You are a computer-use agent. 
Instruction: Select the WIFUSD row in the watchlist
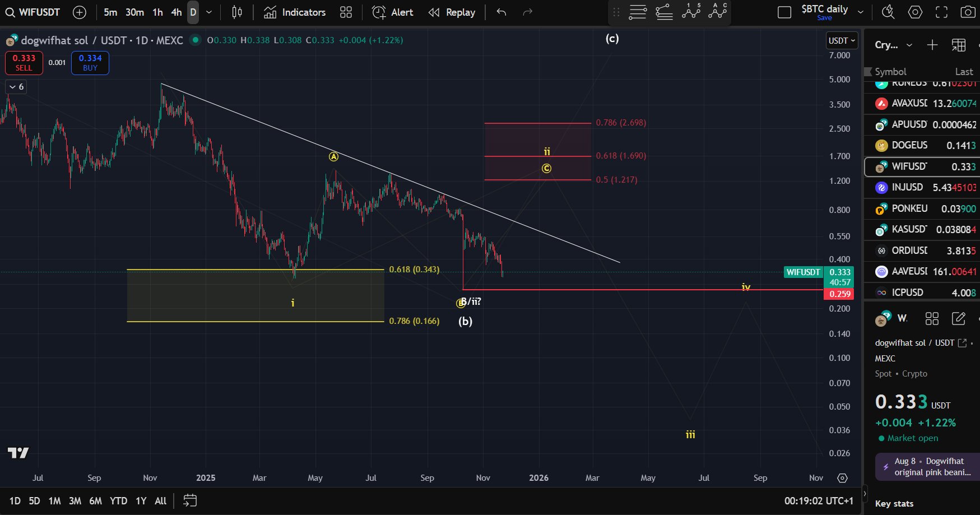(922, 166)
